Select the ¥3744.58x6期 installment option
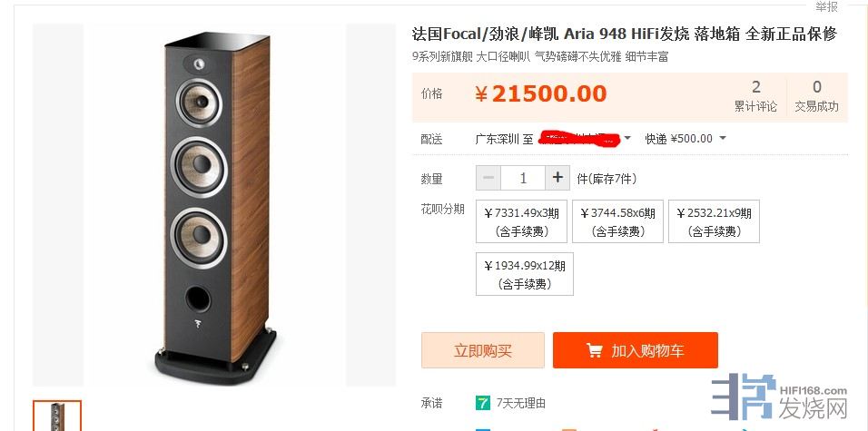This screenshot has width=868, height=431. [617, 221]
